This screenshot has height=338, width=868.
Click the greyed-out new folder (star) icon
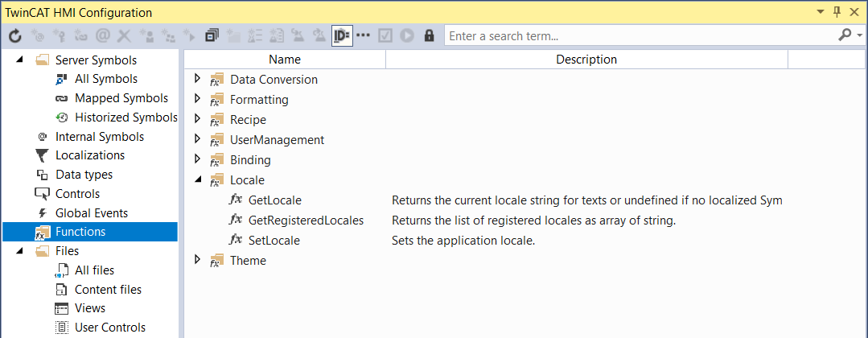233,36
